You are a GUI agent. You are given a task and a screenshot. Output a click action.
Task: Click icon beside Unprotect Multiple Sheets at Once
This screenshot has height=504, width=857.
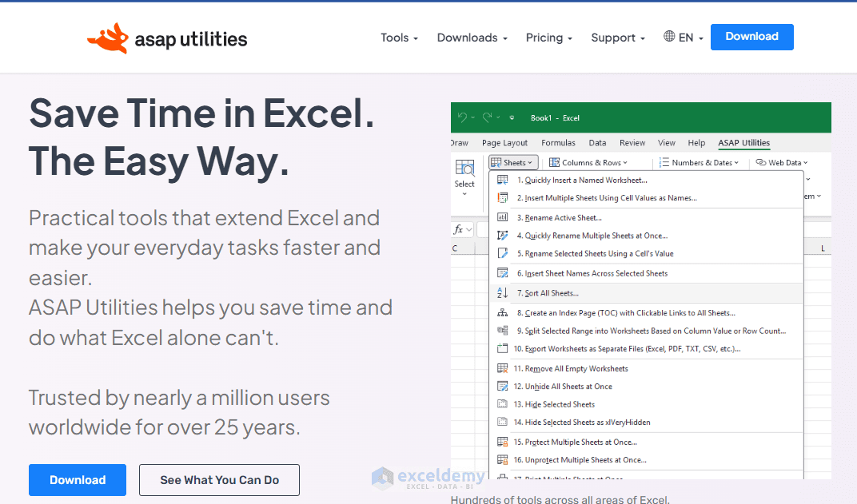point(502,460)
